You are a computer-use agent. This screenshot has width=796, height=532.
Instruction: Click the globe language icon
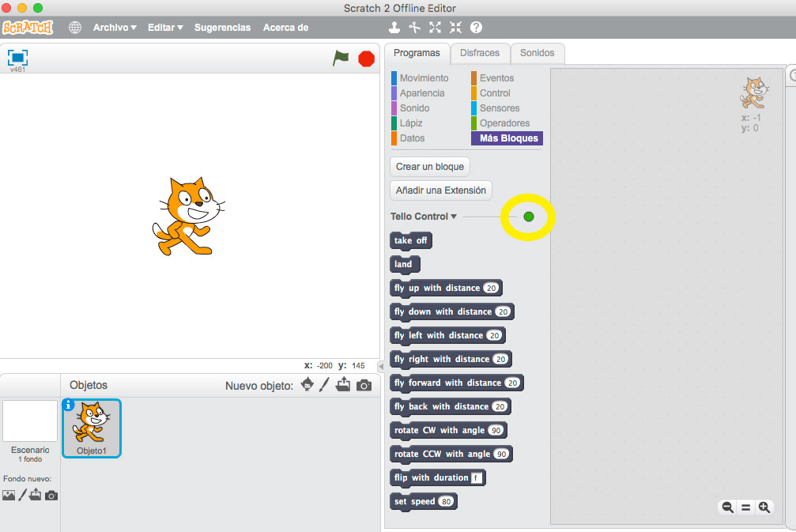click(x=75, y=28)
